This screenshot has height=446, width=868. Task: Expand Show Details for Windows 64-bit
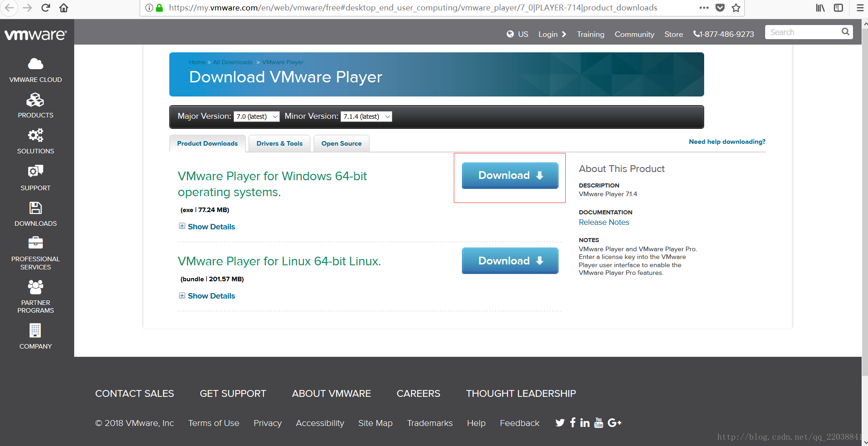tap(207, 227)
